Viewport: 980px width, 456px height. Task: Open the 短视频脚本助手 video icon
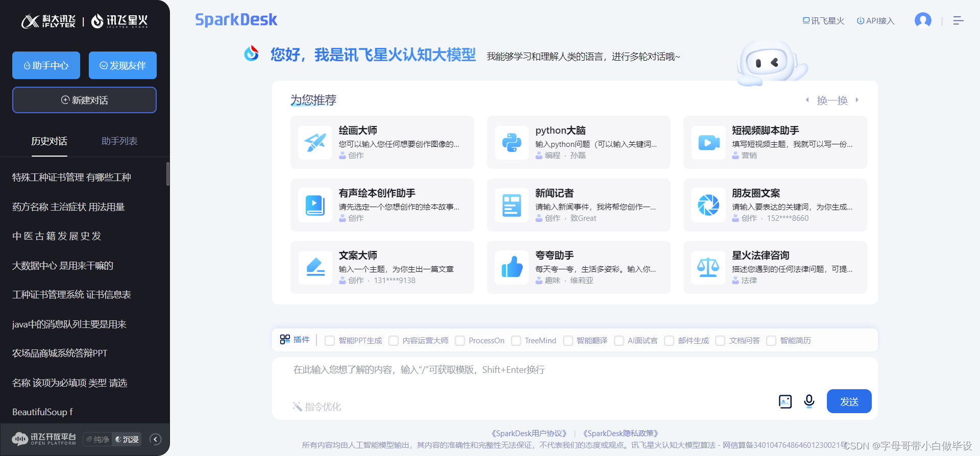[x=708, y=142]
